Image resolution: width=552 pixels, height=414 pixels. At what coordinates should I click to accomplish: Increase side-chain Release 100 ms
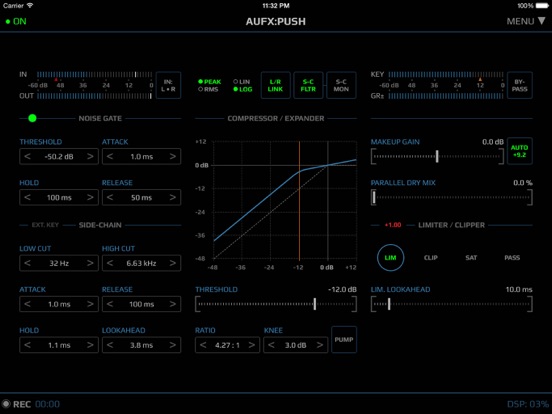click(172, 304)
